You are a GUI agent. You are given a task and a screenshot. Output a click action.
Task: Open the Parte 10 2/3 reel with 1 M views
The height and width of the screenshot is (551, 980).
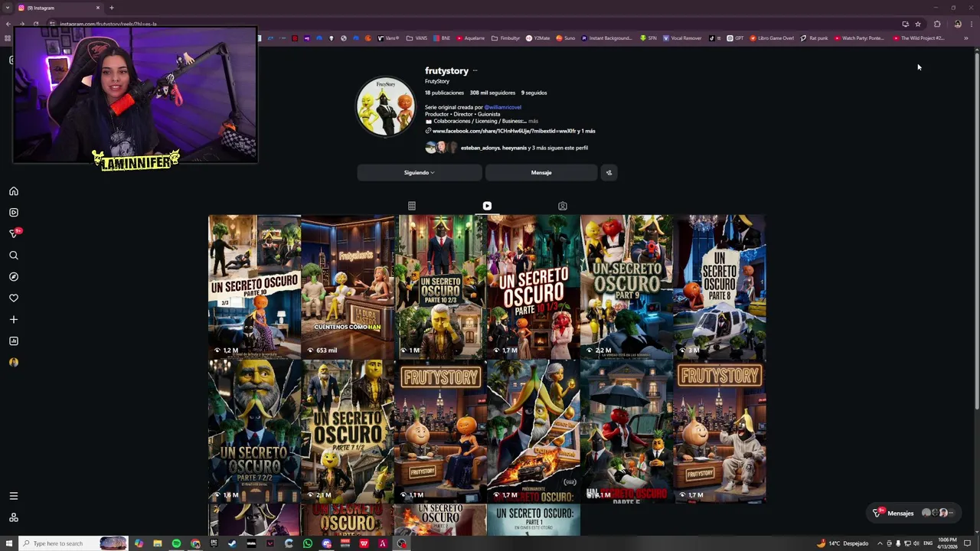[440, 286]
